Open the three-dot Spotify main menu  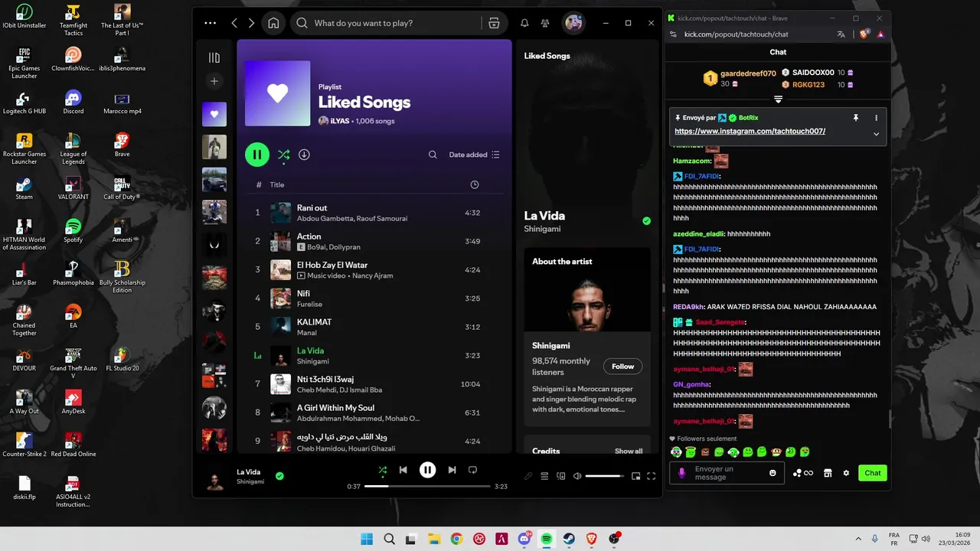pos(211,23)
